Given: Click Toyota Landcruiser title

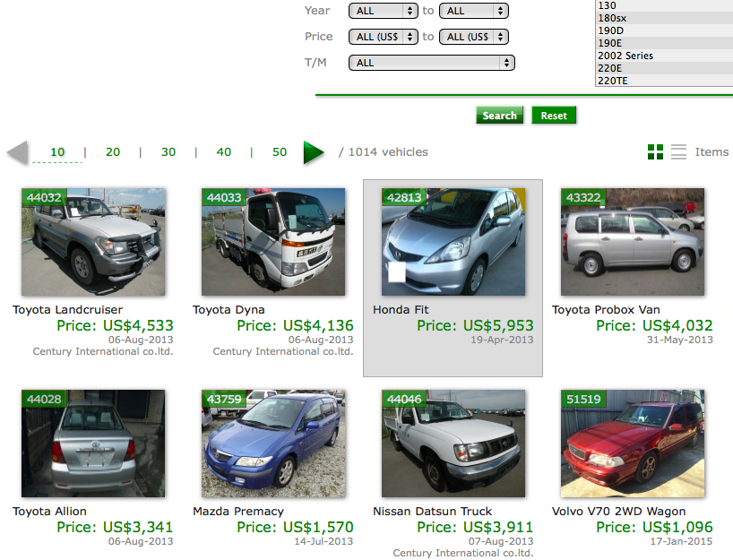Looking at the screenshot, I should 68,310.
